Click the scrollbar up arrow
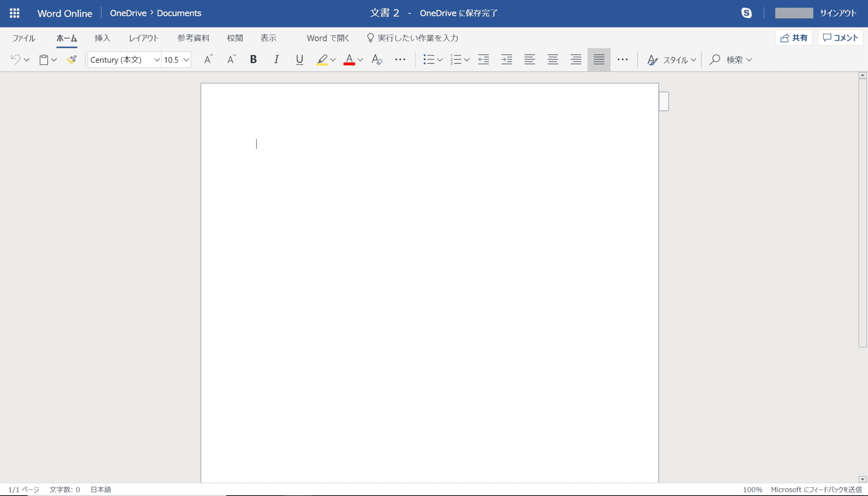868x496 pixels. click(862, 75)
